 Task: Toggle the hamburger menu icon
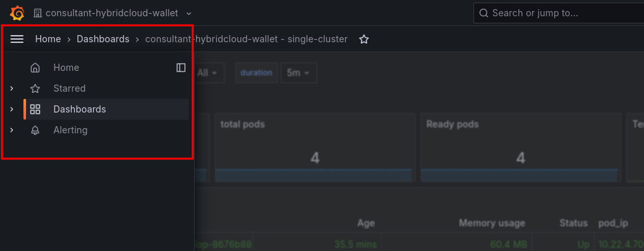coord(17,39)
